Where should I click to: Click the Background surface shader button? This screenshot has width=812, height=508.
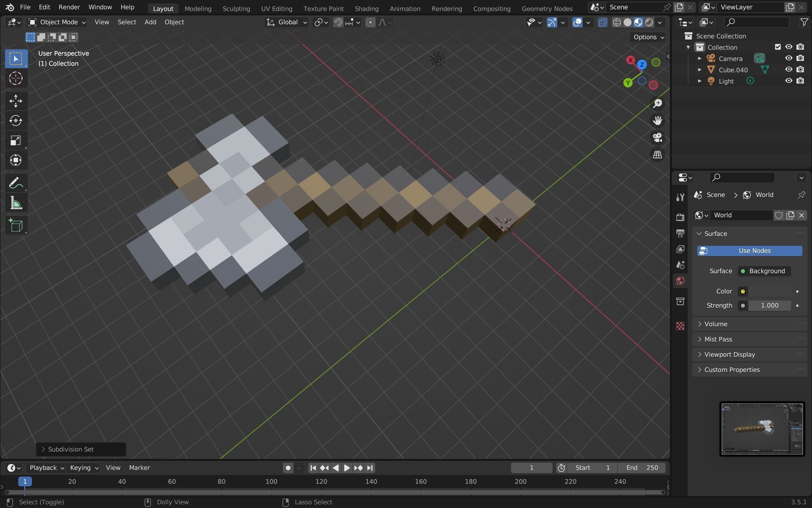(x=764, y=271)
